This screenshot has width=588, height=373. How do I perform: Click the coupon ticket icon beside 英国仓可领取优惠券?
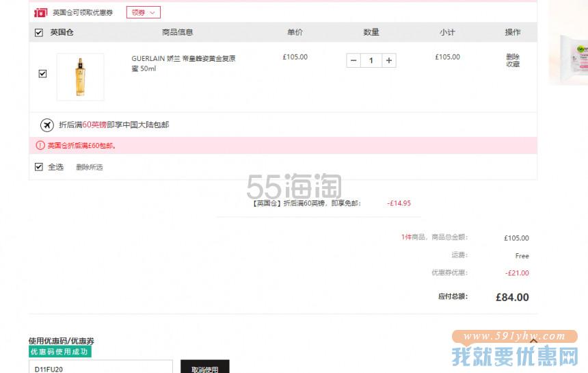tap(41, 13)
